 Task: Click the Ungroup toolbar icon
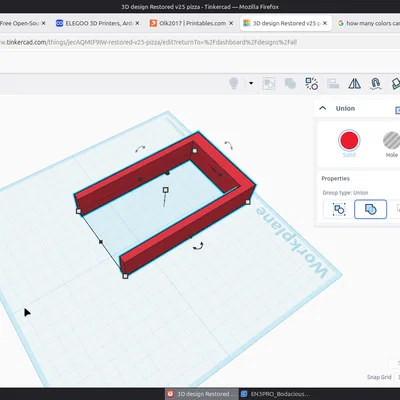pos(312,84)
